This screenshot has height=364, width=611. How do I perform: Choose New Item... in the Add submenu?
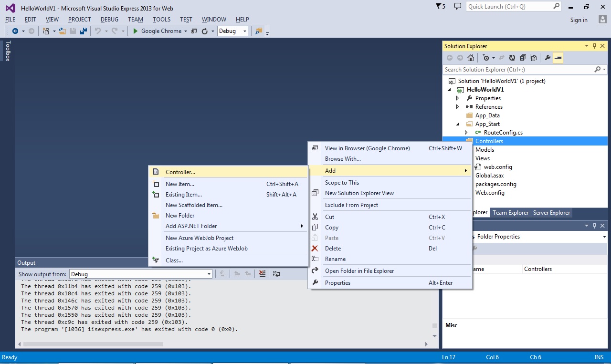pos(228,184)
